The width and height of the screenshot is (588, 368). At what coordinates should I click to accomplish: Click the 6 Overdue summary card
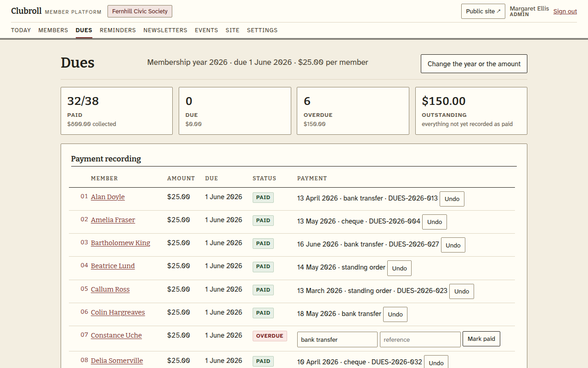point(353,111)
